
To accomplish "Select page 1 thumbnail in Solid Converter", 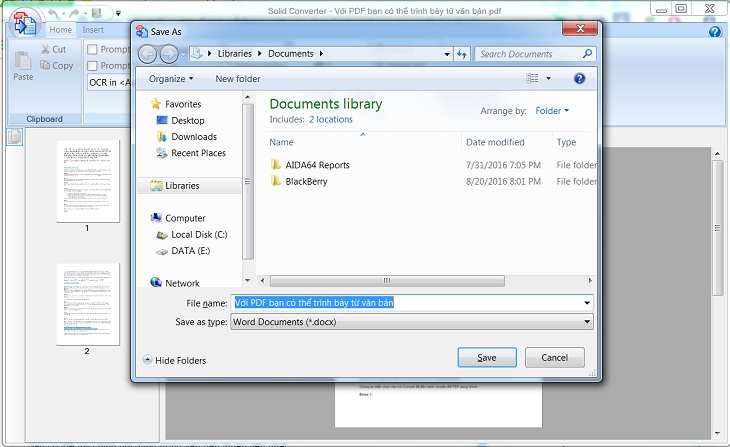I will (88, 181).
